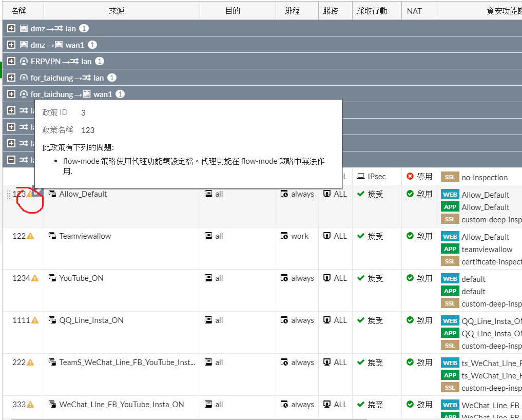Collapse the currently expanded lan policy group
The height and width of the screenshot is (420, 522).
(x=11, y=160)
